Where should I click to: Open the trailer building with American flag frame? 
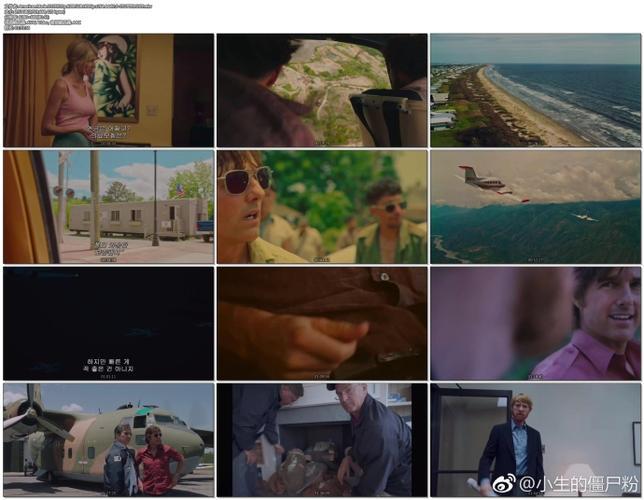point(108,207)
